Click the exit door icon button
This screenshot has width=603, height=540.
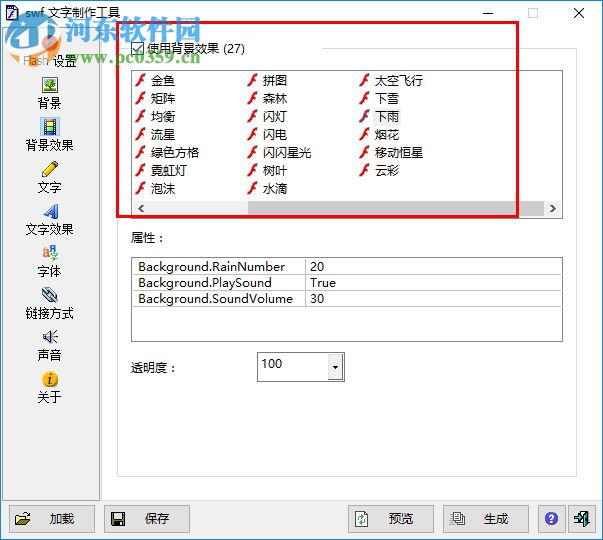point(582,519)
